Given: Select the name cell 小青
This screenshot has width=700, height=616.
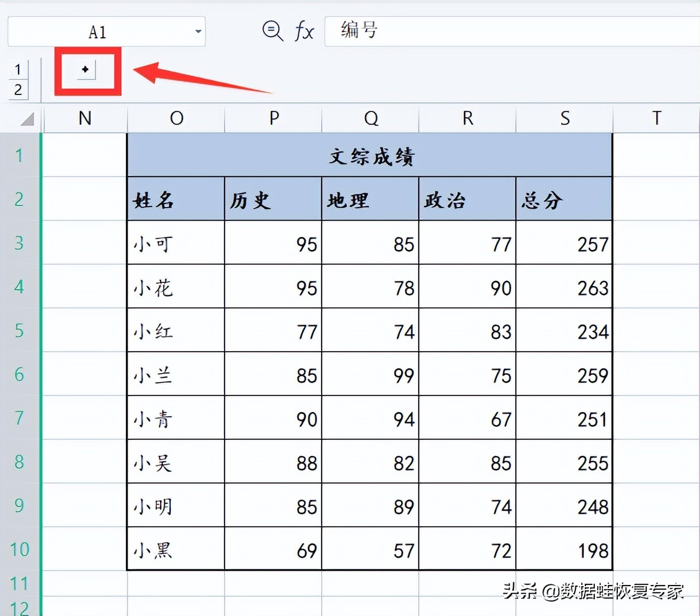Looking at the screenshot, I should pos(176,418).
